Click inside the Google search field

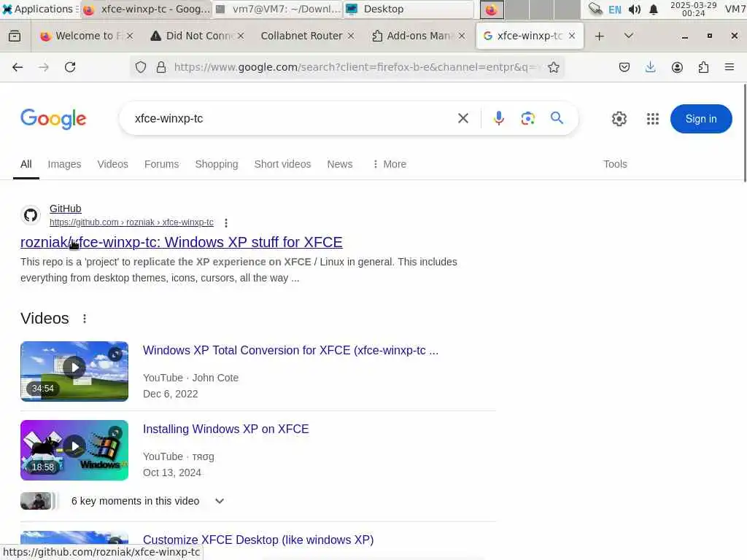point(286,119)
